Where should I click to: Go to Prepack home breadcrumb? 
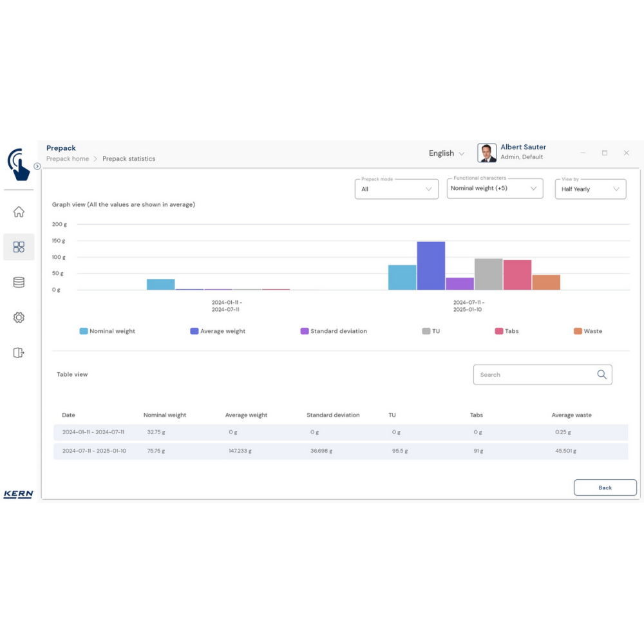click(68, 158)
